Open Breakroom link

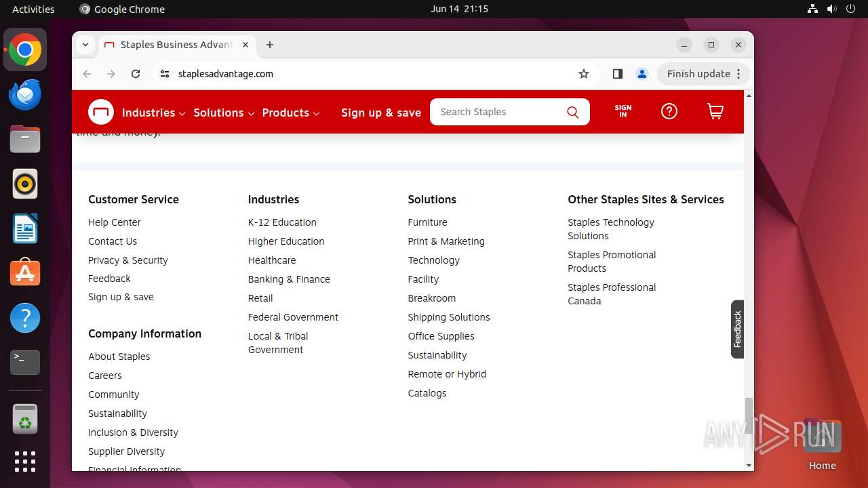click(x=432, y=298)
